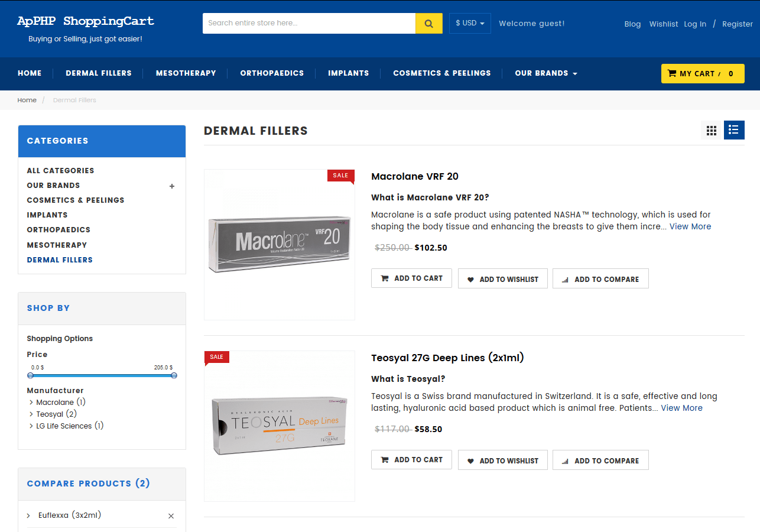Open Dermal Fillers navigation menu item

tap(99, 73)
